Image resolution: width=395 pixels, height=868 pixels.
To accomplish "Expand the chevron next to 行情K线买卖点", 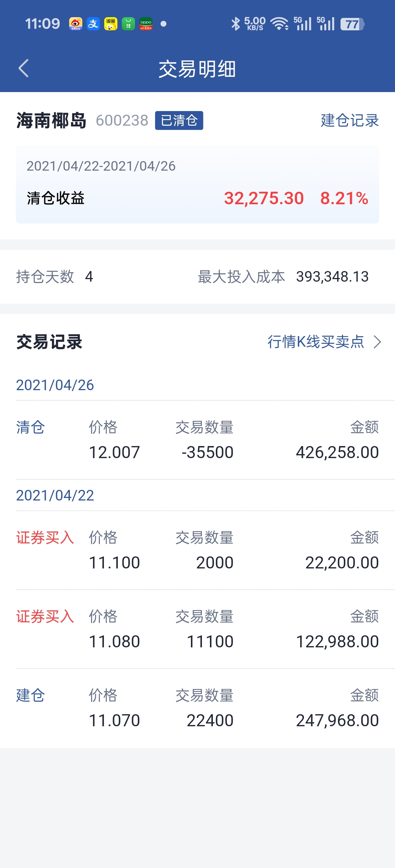I will pyautogui.click(x=377, y=342).
